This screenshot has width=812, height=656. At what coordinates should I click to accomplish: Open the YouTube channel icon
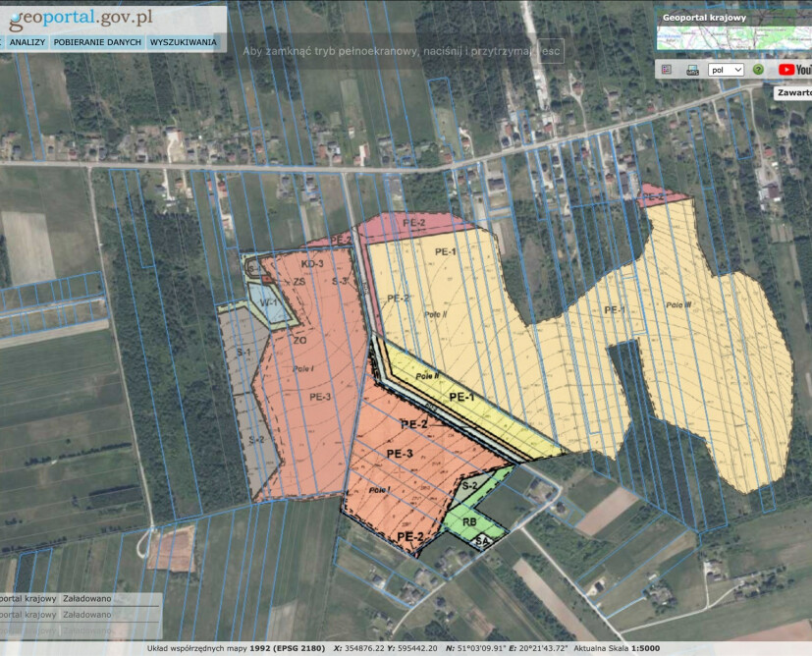coord(794,70)
